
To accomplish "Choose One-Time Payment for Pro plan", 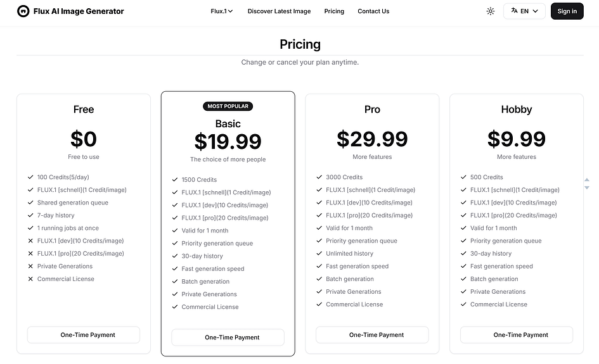I will point(372,335).
